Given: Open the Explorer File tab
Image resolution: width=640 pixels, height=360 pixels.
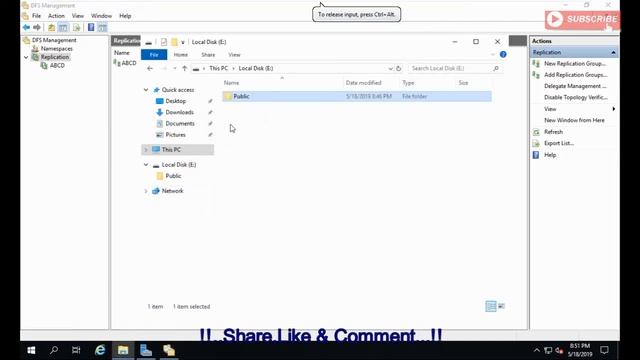Looking at the screenshot, I should click(x=154, y=55).
